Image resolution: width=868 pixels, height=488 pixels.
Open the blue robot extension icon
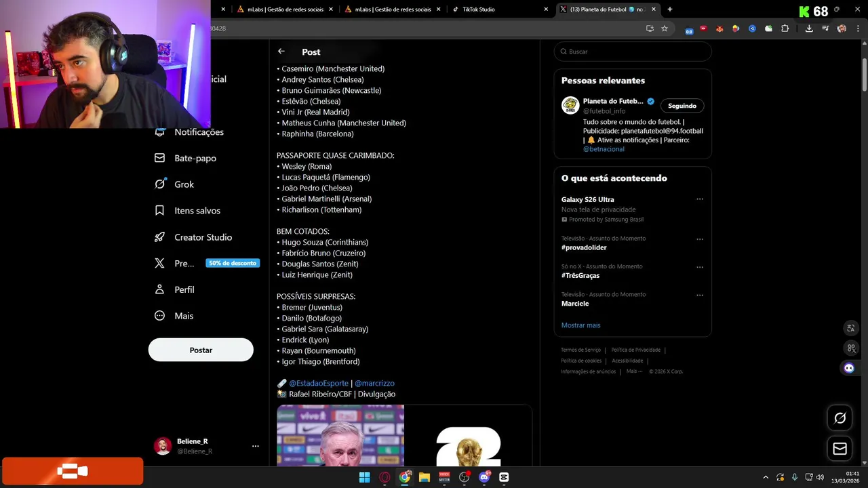(x=752, y=28)
